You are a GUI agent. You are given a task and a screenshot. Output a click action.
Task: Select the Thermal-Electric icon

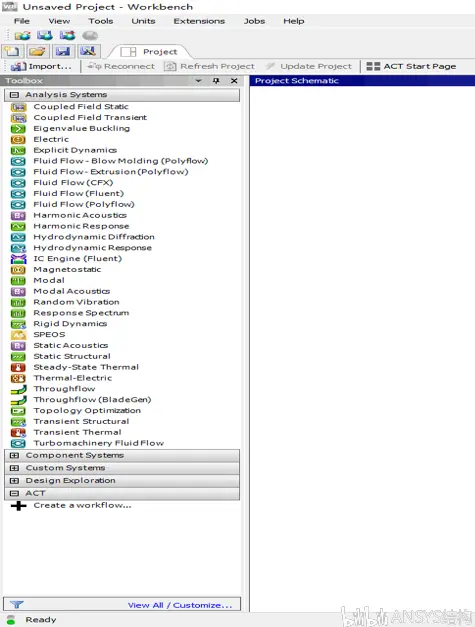coord(18,378)
